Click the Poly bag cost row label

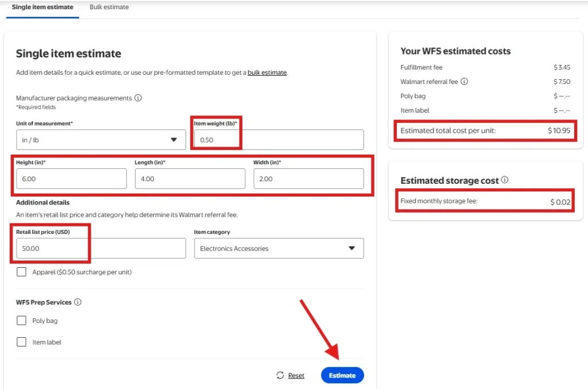pos(413,96)
